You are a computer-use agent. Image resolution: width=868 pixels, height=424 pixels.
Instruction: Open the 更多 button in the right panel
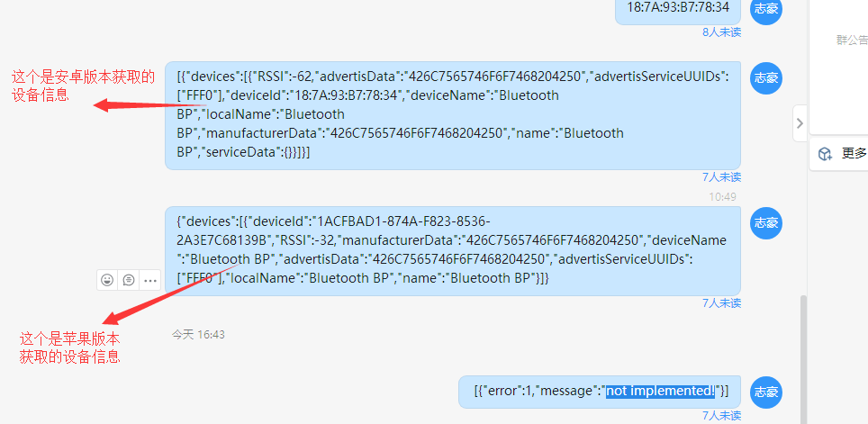(838, 153)
